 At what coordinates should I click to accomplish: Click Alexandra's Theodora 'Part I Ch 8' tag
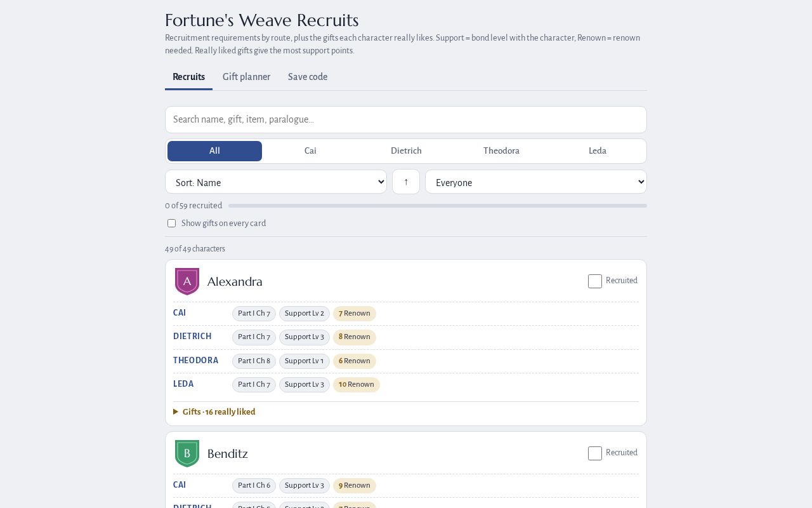pos(254,361)
